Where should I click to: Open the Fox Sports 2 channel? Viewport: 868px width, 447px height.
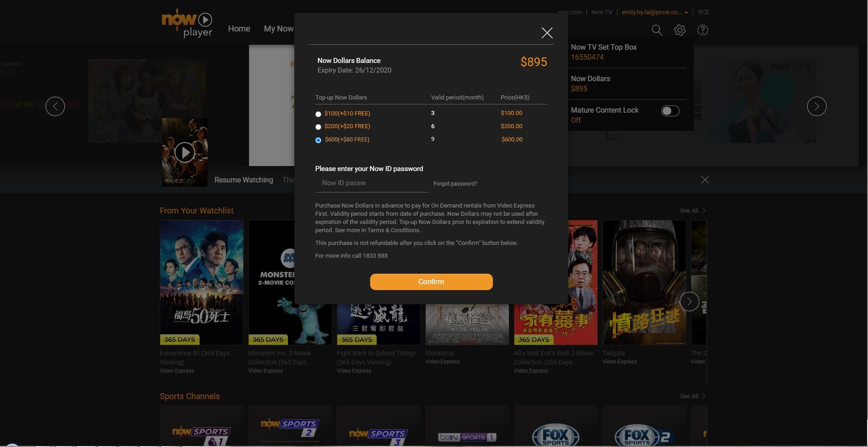(x=644, y=426)
